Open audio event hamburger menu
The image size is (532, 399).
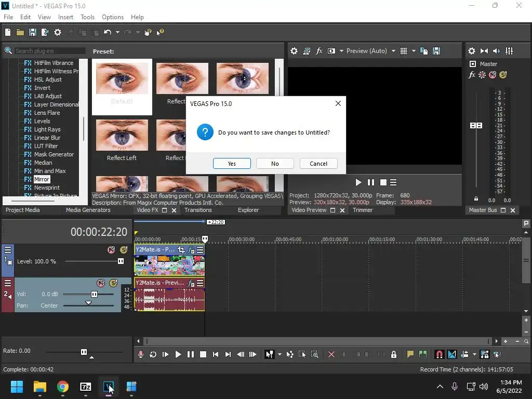[200, 283]
